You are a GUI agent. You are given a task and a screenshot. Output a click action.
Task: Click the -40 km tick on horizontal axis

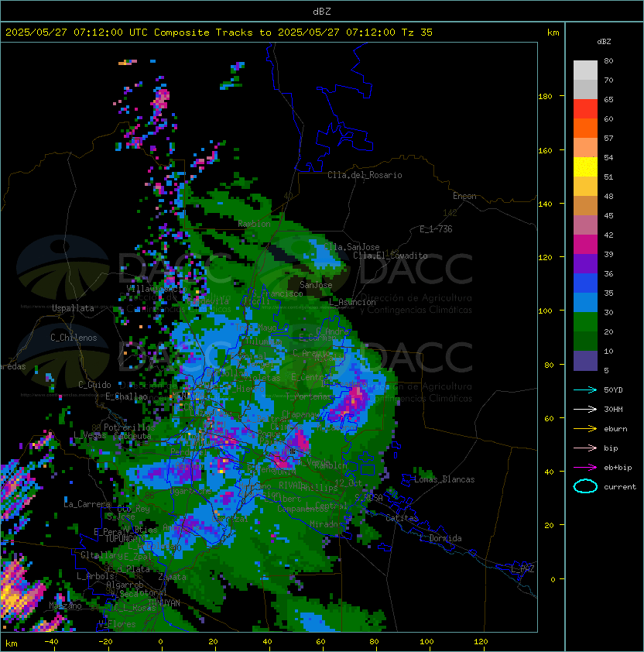coord(51,642)
